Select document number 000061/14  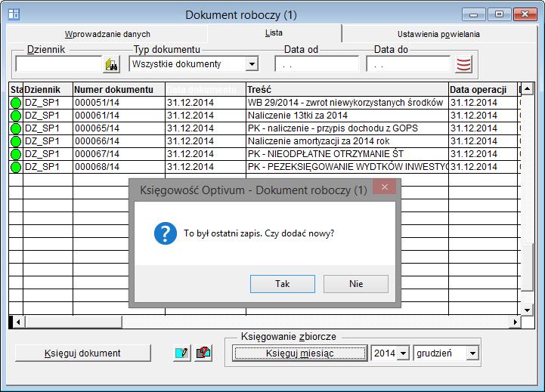pos(119,116)
